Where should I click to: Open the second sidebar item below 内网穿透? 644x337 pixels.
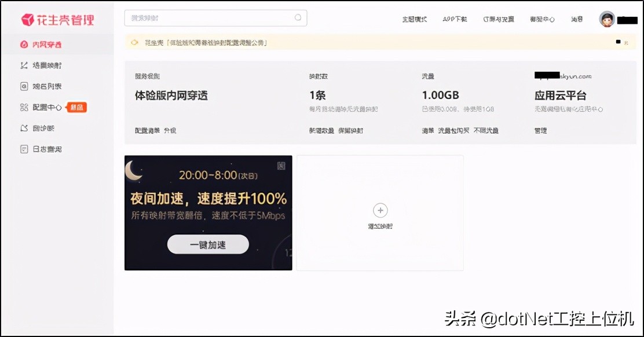(x=44, y=65)
